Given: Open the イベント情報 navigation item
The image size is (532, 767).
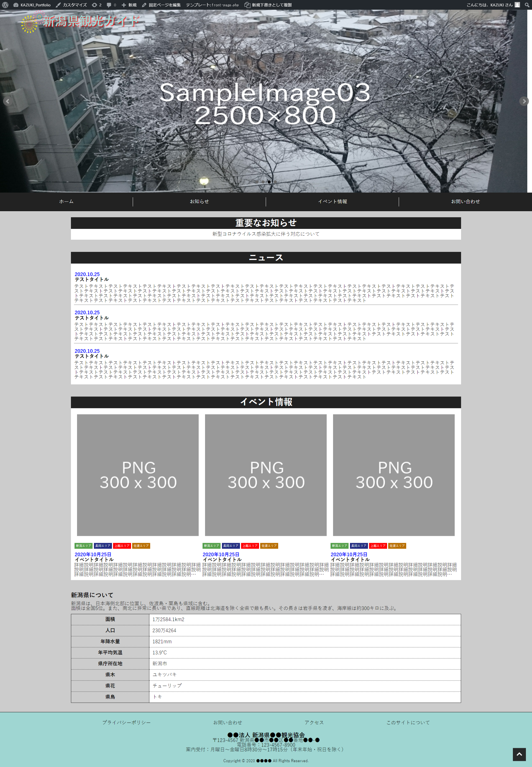Looking at the screenshot, I should [332, 201].
